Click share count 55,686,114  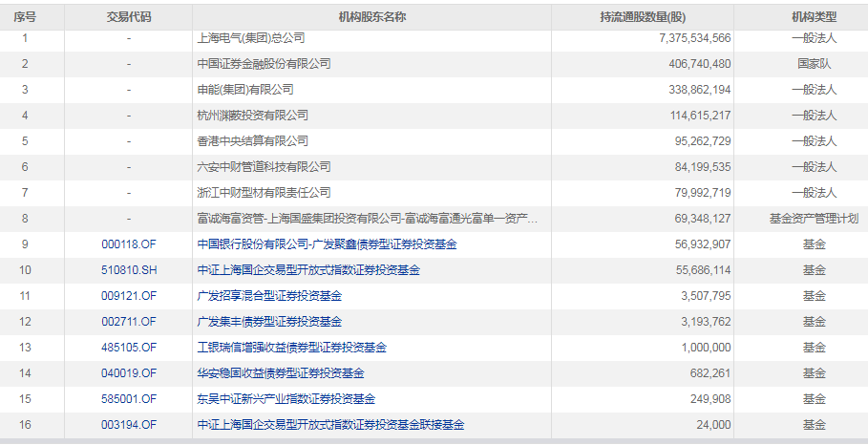point(703,270)
